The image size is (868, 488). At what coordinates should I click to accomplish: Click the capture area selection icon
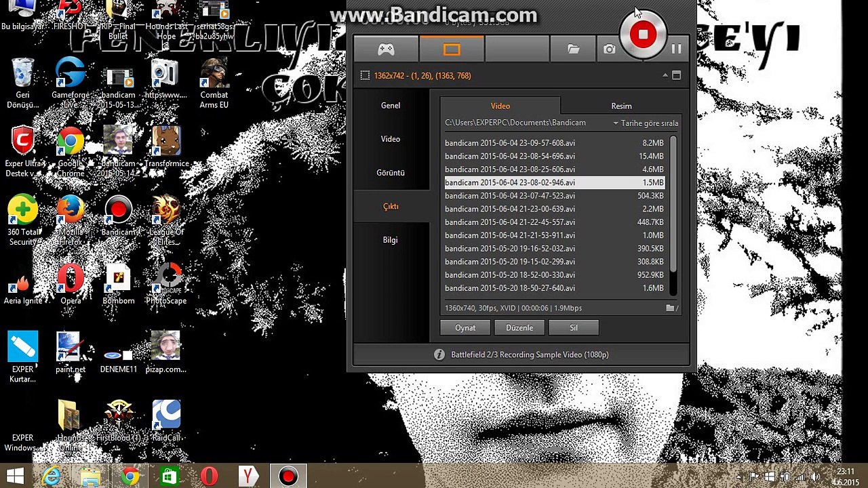[365, 76]
